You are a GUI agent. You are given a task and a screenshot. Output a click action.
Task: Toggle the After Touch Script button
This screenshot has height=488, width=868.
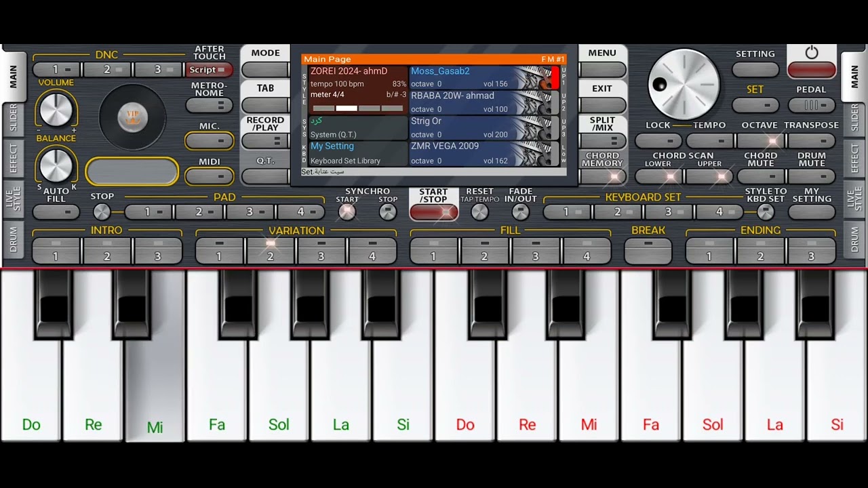209,70
